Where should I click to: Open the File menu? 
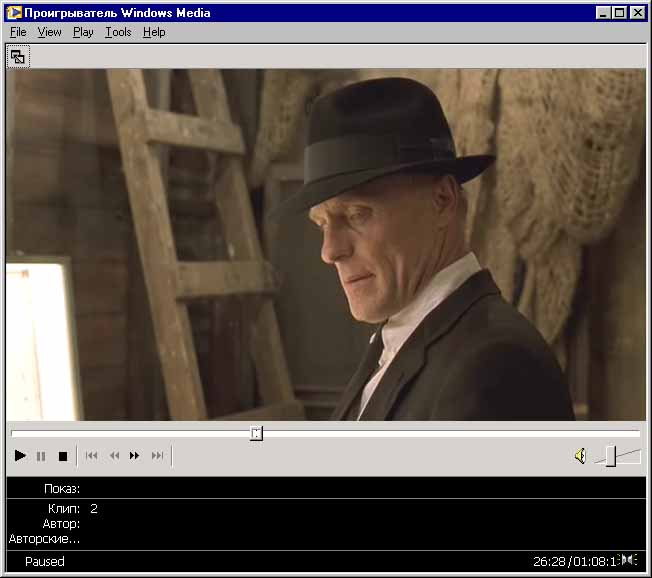coord(18,32)
